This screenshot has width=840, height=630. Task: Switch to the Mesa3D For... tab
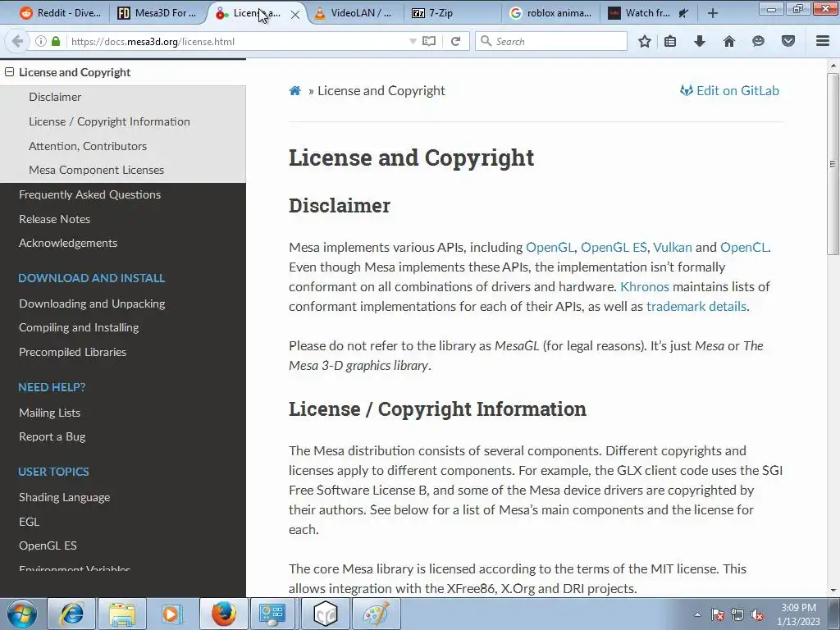pyautogui.click(x=157, y=13)
